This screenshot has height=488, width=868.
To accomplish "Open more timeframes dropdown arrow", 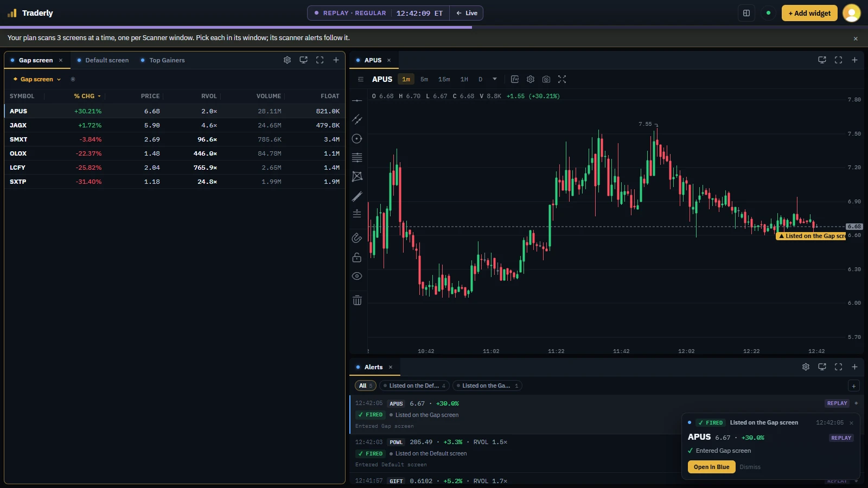I will (x=495, y=79).
